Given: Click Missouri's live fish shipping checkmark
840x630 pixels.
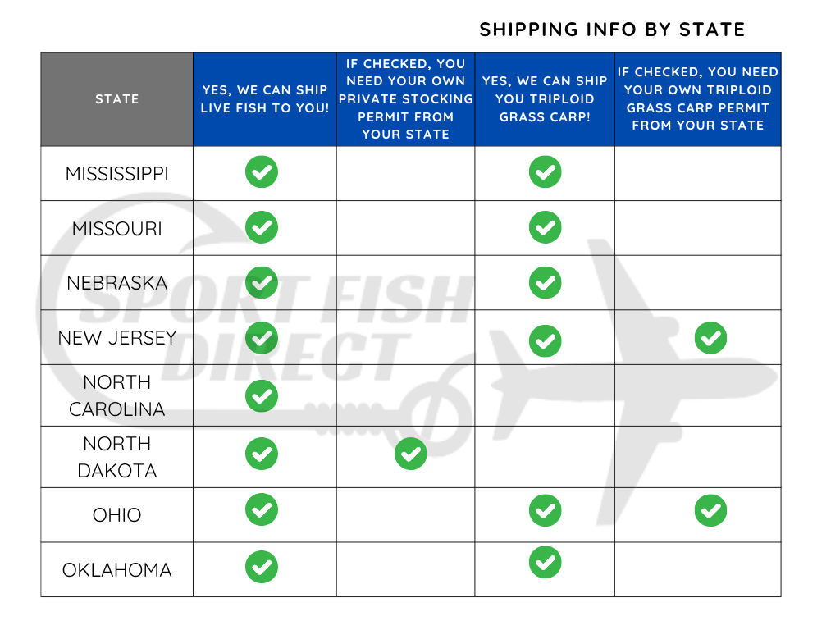Looking at the screenshot, I should pos(262,227).
